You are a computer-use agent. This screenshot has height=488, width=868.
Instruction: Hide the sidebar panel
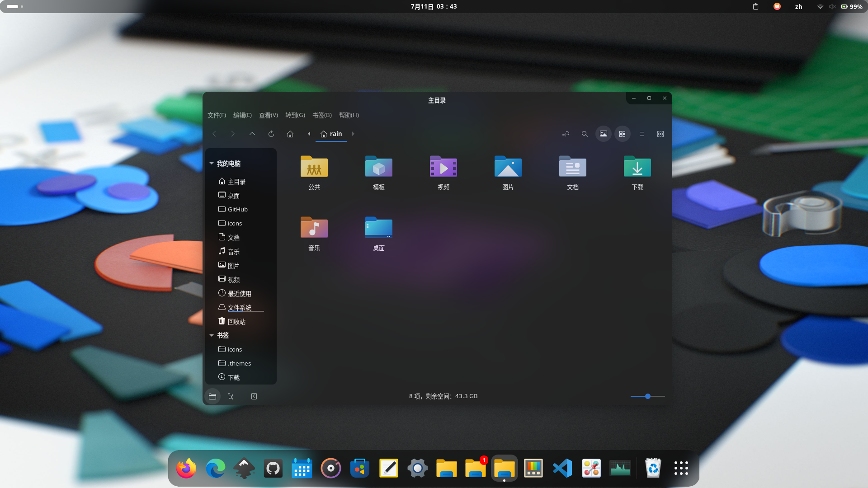[254, 396]
